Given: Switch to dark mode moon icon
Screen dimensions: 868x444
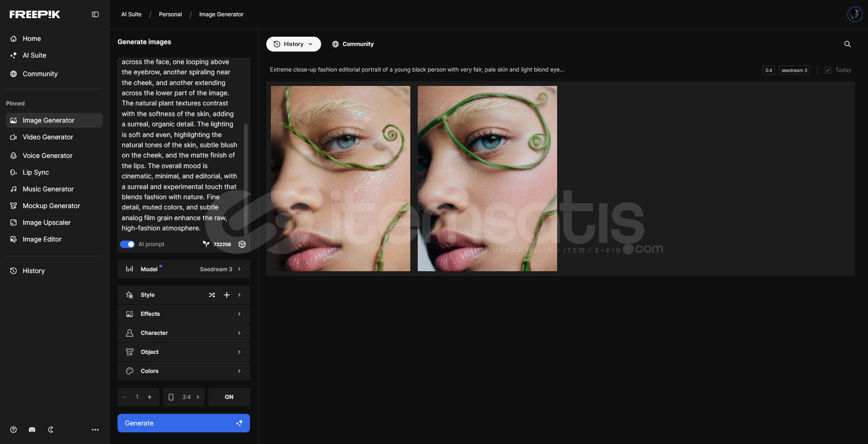Looking at the screenshot, I should [x=51, y=430].
